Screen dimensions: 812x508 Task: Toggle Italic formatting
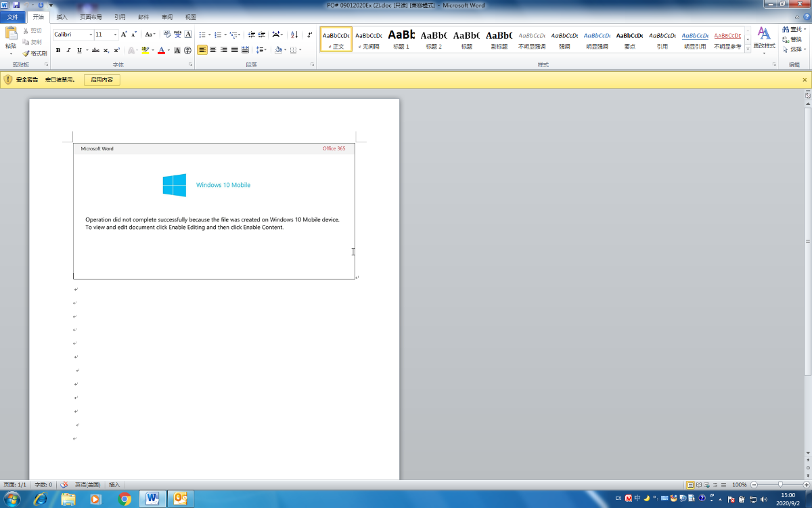(68, 50)
